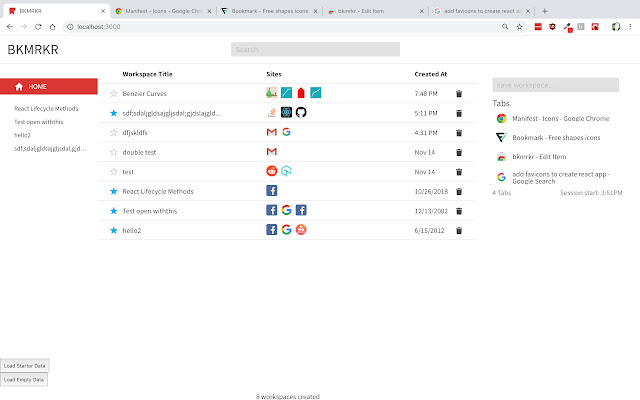This screenshot has width=640, height=400.
Task: Click Load Empty Data button
Action: tap(24, 380)
